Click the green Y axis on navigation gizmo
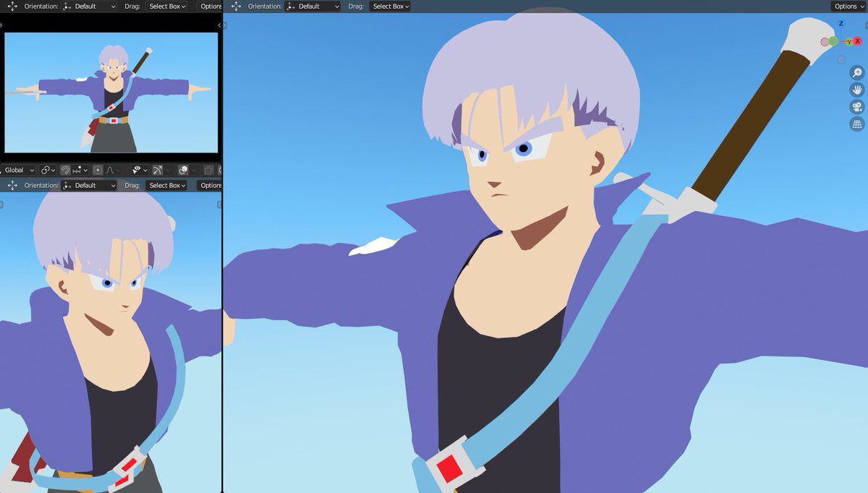Viewport: 868px width, 493px height. click(849, 42)
